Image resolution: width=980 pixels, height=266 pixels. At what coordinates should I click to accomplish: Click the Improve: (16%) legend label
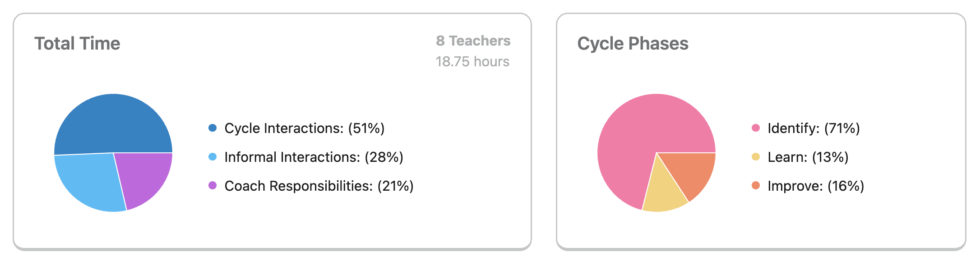816,186
